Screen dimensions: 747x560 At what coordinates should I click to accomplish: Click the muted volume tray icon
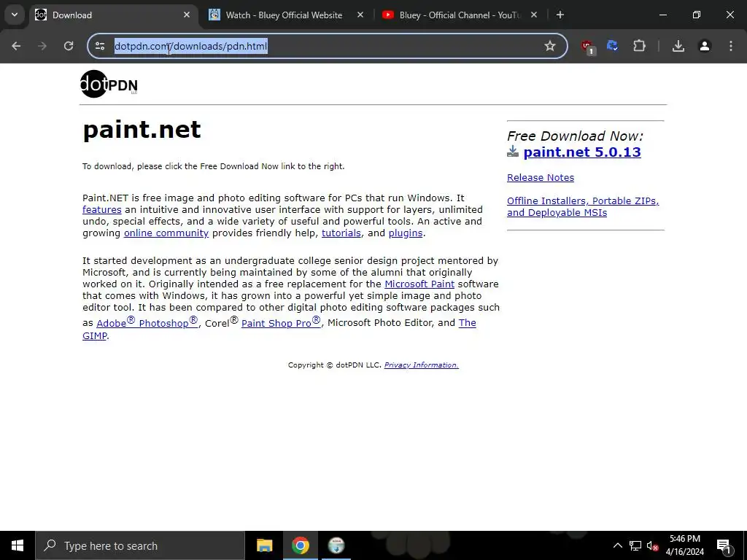point(652,545)
